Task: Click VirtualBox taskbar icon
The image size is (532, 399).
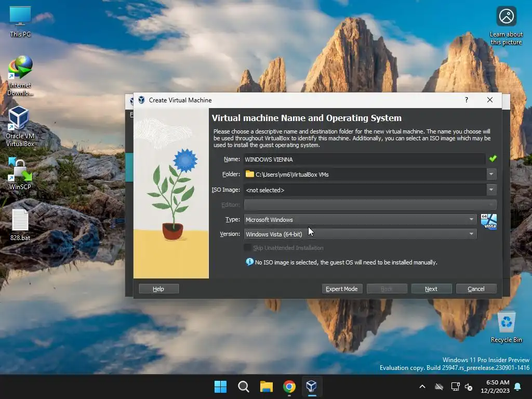Action: 312,387
